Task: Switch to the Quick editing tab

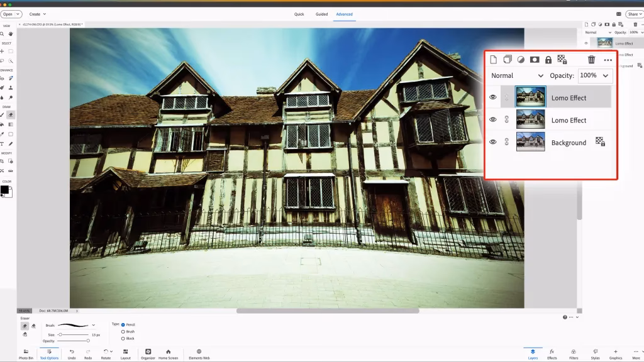Action: coord(299,14)
